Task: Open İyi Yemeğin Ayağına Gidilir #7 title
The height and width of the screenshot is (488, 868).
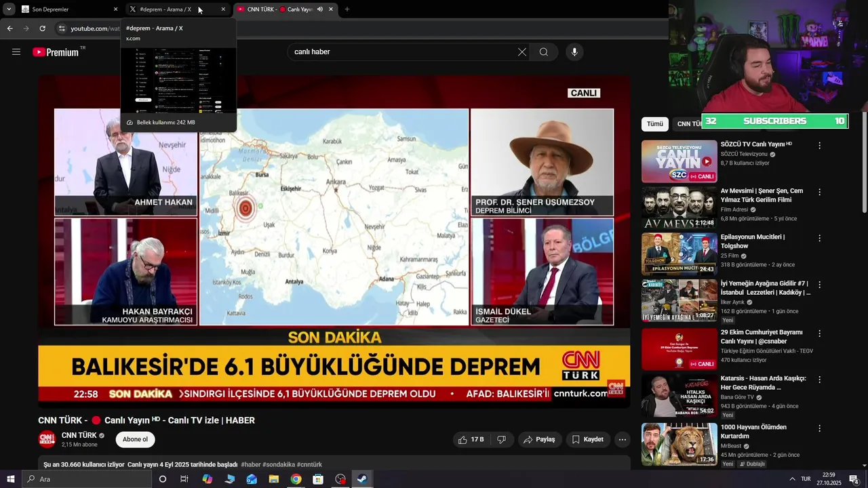Action: (x=766, y=288)
